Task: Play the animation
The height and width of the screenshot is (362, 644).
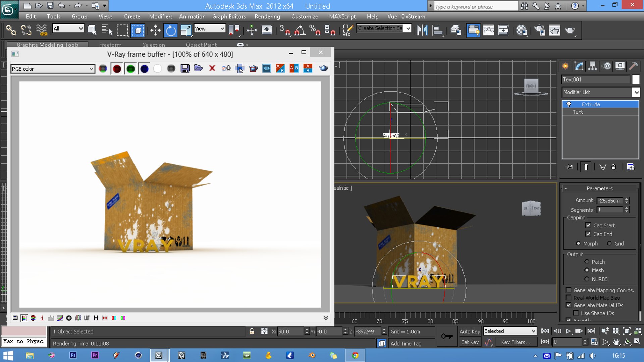Action: (x=568, y=331)
